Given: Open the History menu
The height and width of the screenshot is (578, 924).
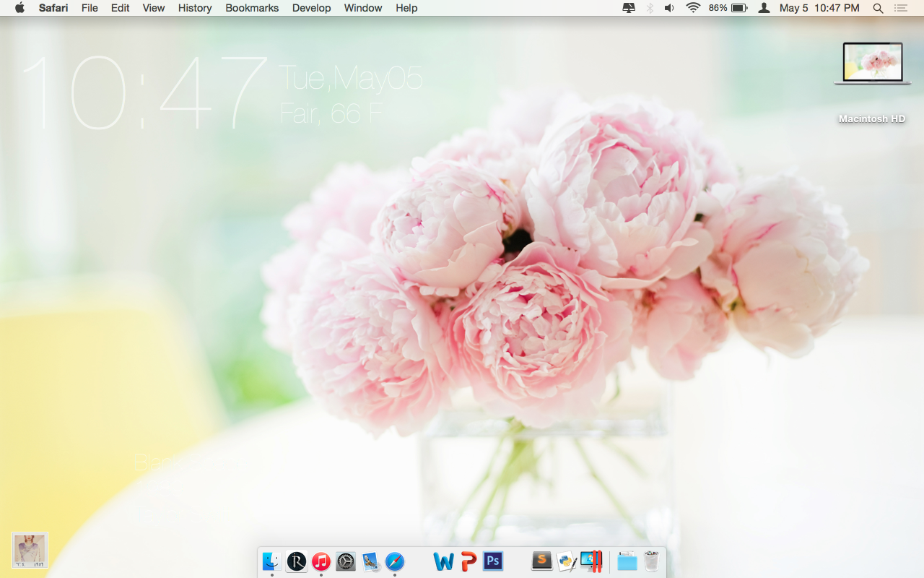Looking at the screenshot, I should coord(195,8).
